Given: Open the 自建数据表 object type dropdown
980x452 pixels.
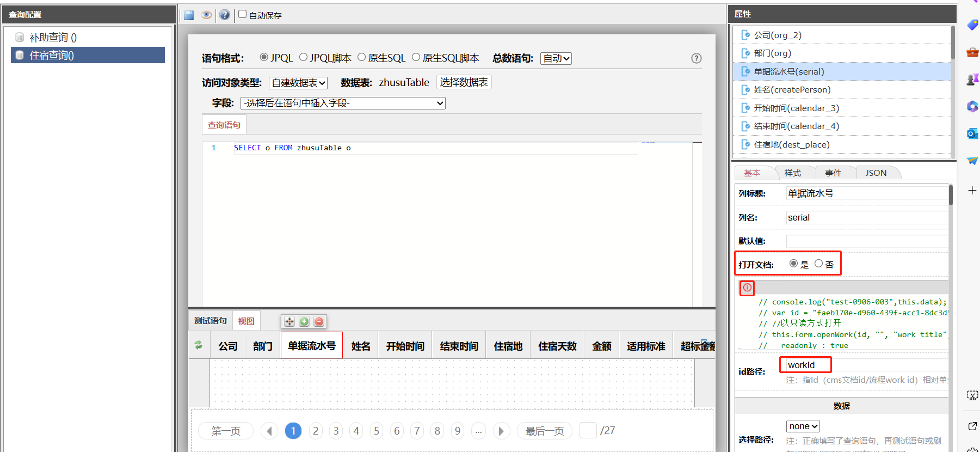Looking at the screenshot, I should tap(298, 83).
